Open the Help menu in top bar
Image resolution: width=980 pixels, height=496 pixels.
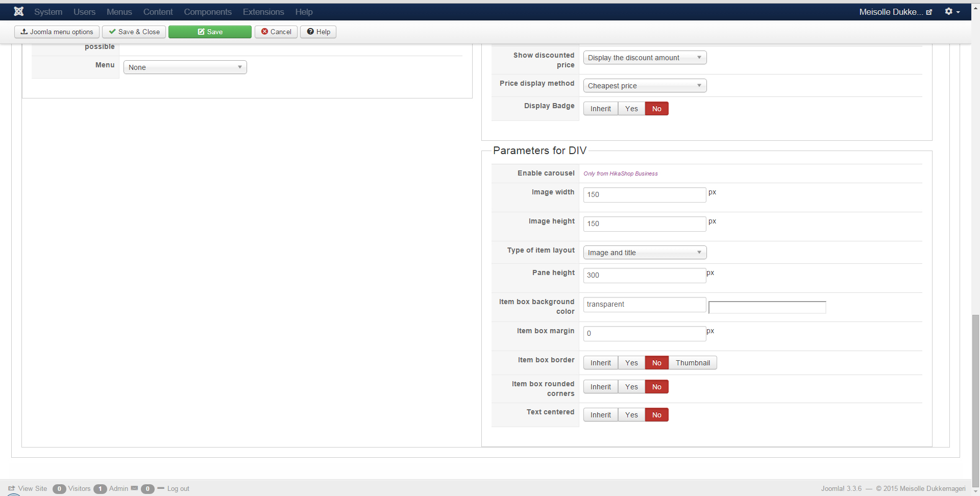tap(304, 12)
